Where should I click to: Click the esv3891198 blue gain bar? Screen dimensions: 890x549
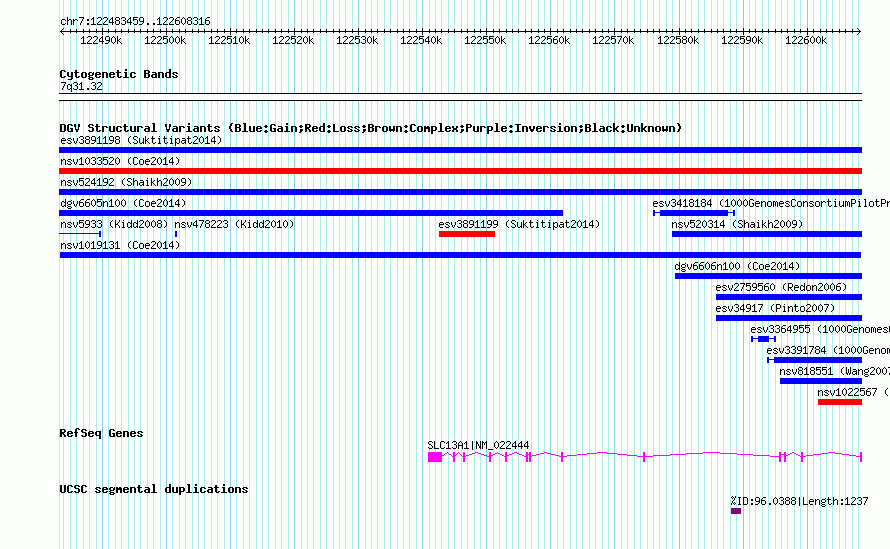click(x=460, y=150)
